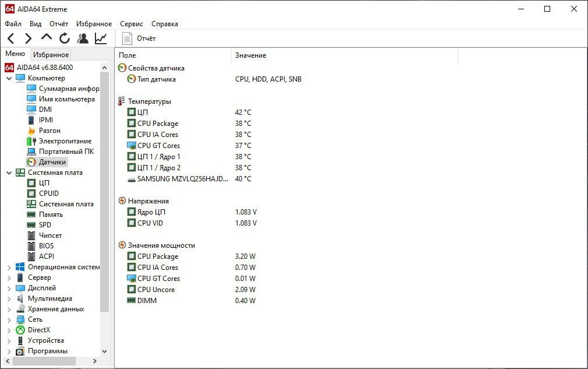Refresh the sensor readings

pyautogui.click(x=65, y=38)
